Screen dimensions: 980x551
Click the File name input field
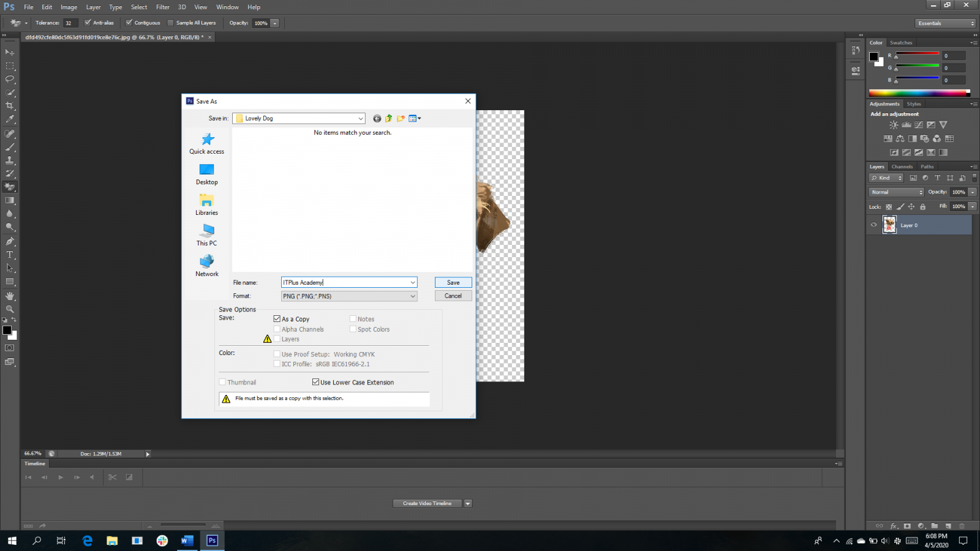(345, 282)
